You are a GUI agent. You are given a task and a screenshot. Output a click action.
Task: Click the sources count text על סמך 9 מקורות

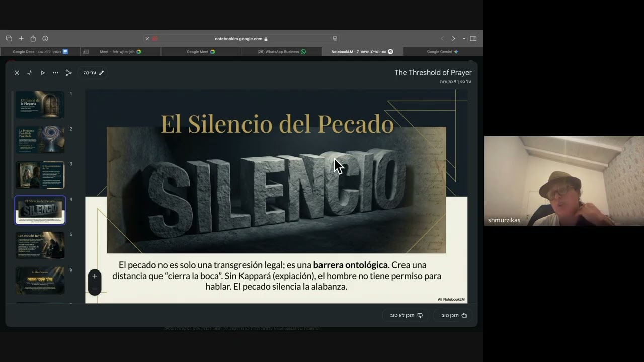[455, 82]
